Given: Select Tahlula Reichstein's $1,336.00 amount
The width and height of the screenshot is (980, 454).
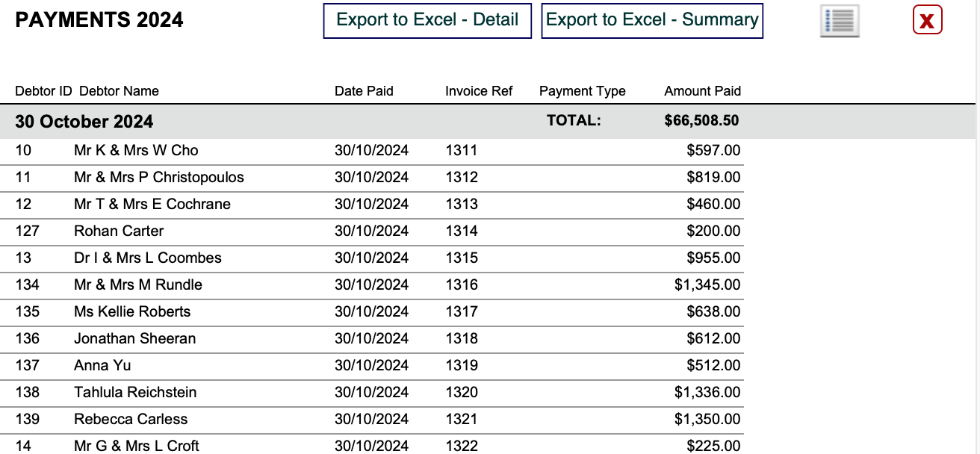Looking at the screenshot, I should click(707, 393).
